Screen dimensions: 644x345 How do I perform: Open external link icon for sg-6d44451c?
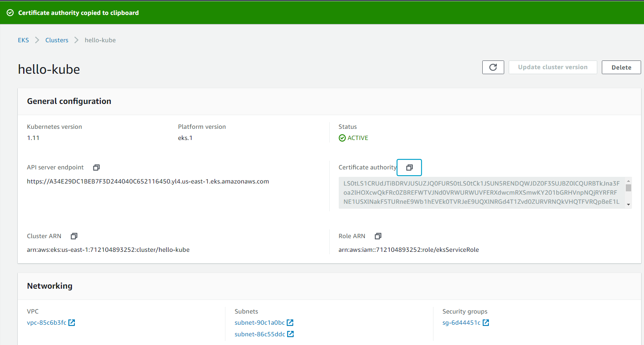point(486,323)
